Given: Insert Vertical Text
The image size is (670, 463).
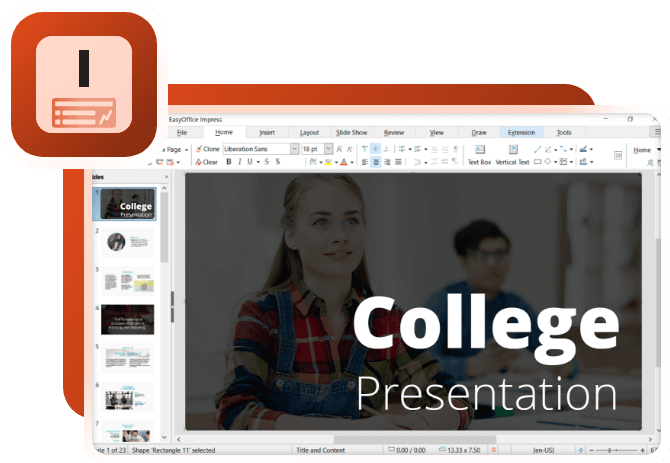Looking at the screenshot, I should point(512,156).
